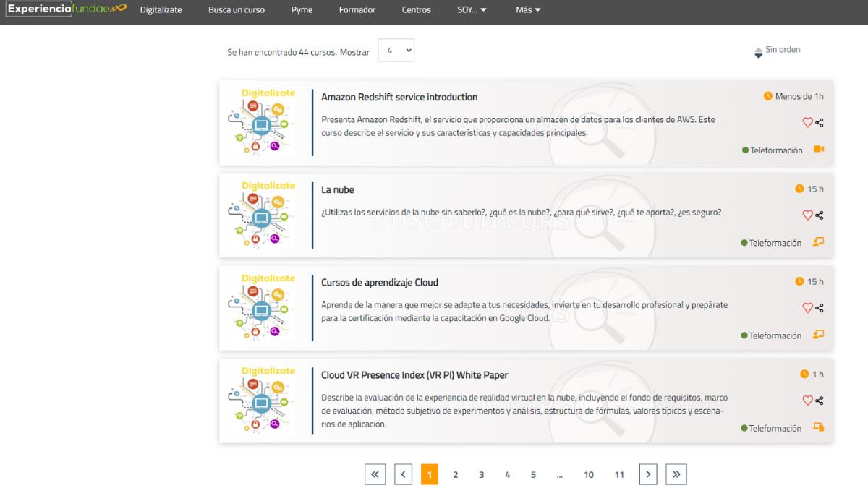The height and width of the screenshot is (488, 868).
Task: Favorite the Cursos de aprendizaje Cloud course
Action: tap(808, 308)
